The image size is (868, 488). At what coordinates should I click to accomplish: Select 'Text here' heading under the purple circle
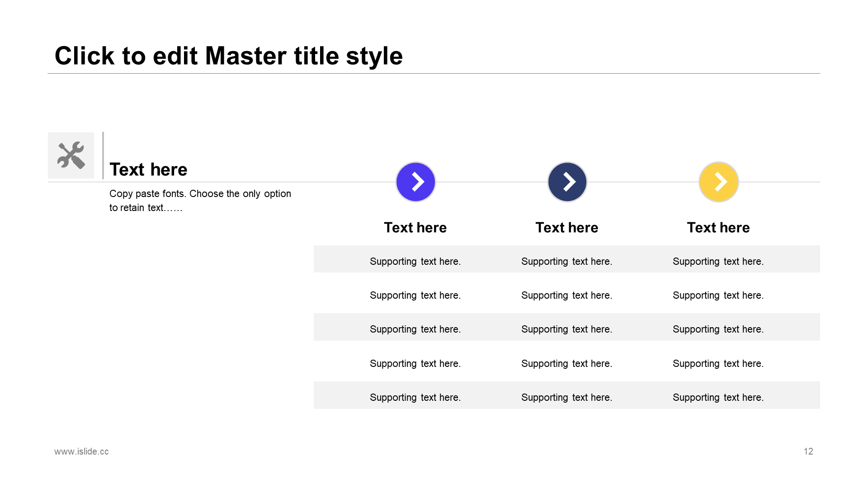click(x=415, y=228)
